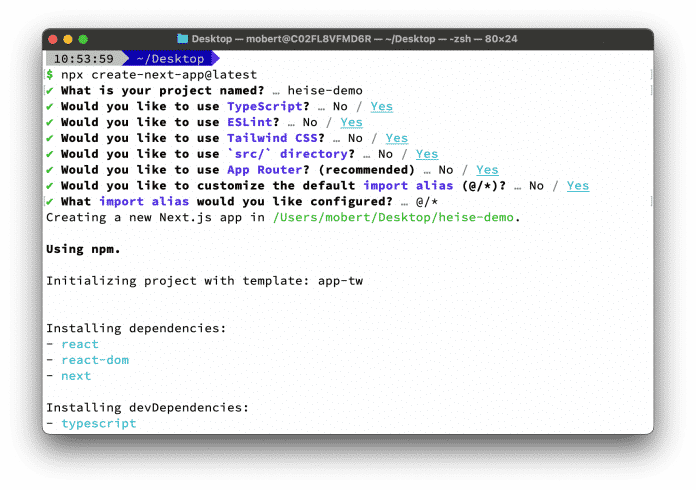696x490 pixels.
Task: Click the blue 'App Router' keyword
Action: pos(265,170)
